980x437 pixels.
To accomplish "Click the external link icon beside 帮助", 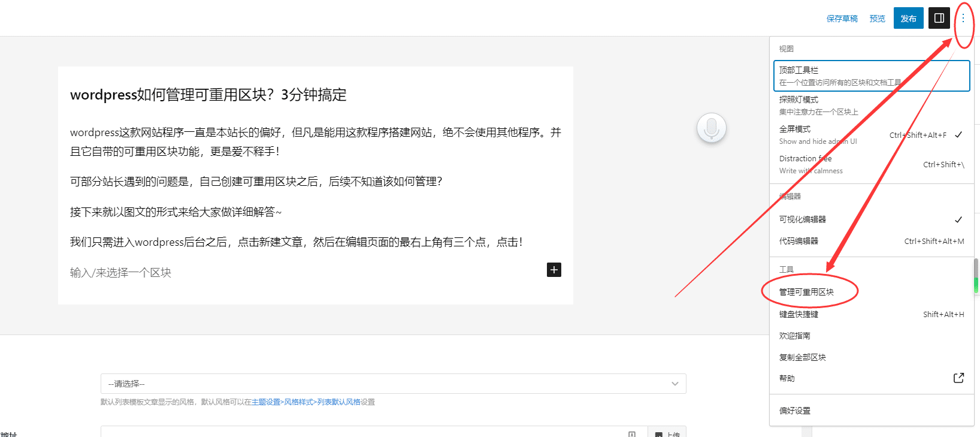I will click(x=958, y=378).
